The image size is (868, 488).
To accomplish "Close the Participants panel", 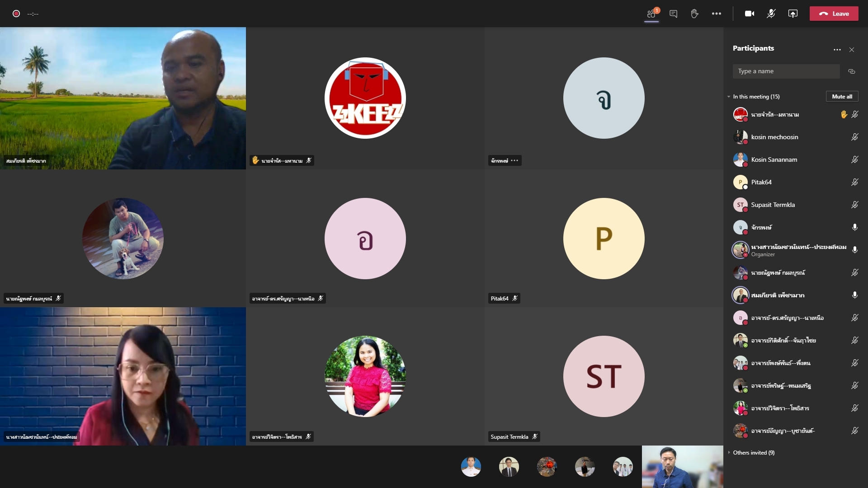I will point(852,50).
